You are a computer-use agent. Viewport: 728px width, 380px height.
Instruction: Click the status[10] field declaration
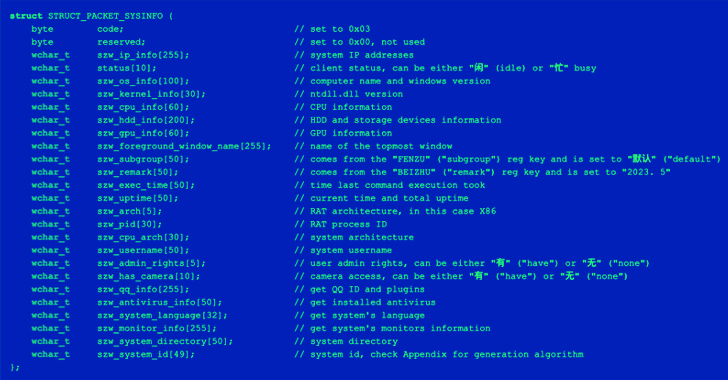point(127,68)
